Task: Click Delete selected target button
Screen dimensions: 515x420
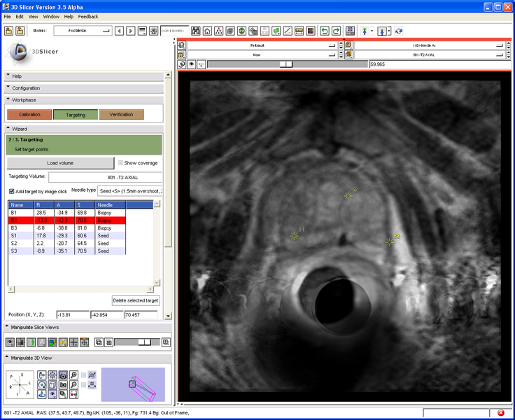Action: click(136, 300)
